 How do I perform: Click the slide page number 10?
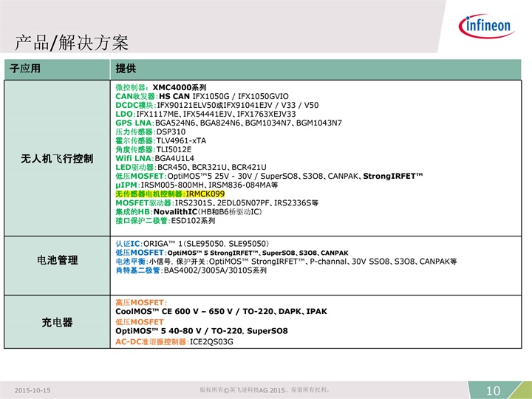click(x=493, y=391)
